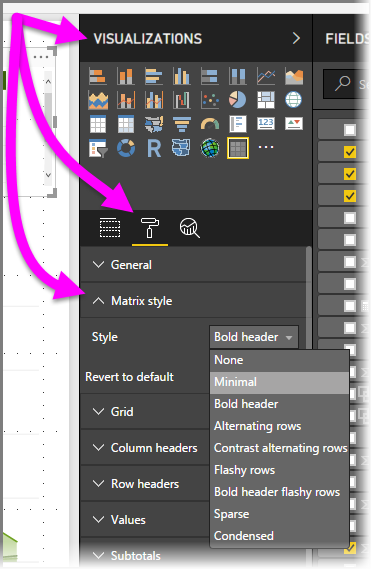Select the multi-row card visual

pos(237,124)
